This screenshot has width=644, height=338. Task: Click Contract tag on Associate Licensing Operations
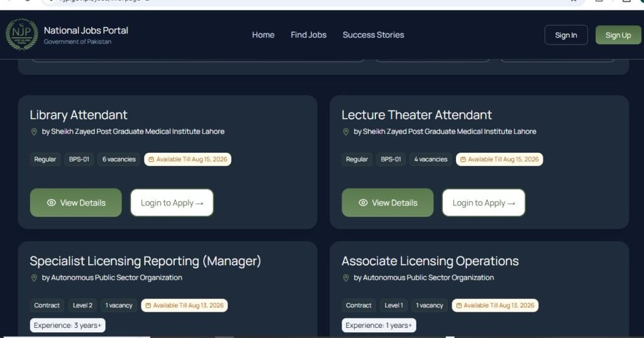tap(358, 305)
